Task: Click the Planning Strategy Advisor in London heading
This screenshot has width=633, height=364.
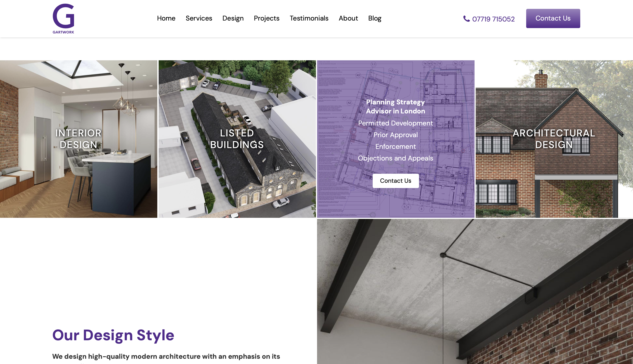Action: point(396,106)
